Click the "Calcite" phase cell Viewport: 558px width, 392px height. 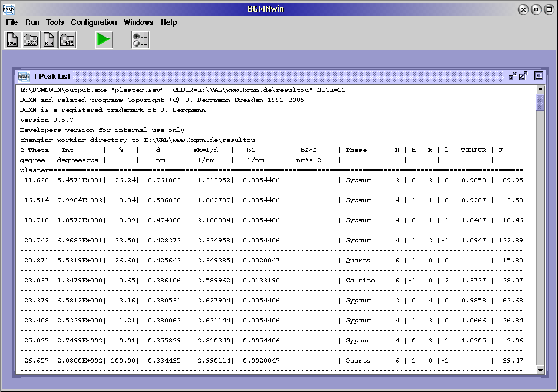tap(360, 280)
